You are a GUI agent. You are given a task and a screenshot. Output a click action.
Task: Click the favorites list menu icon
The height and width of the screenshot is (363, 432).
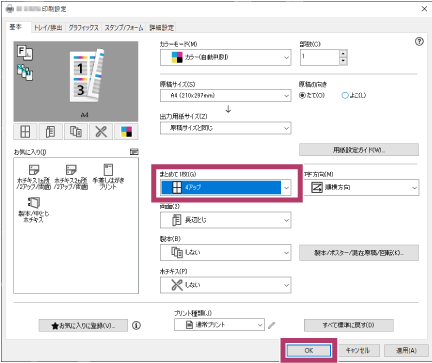pos(134,152)
